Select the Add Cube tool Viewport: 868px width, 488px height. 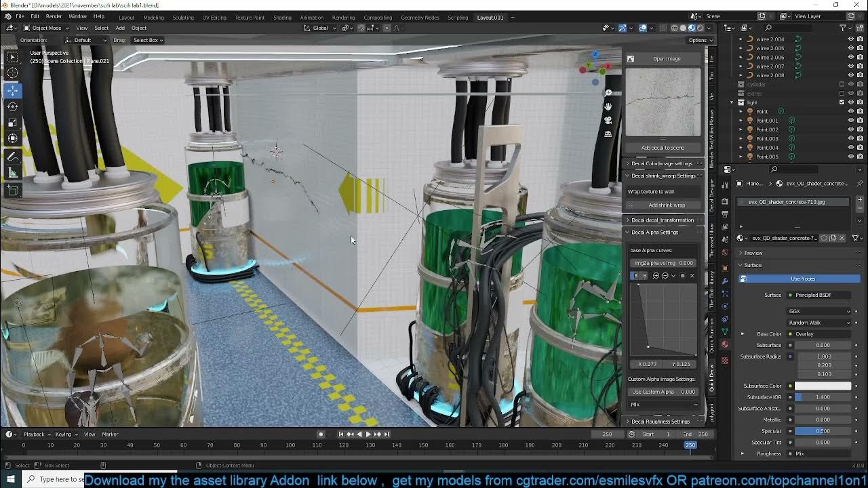tap(12, 190)
